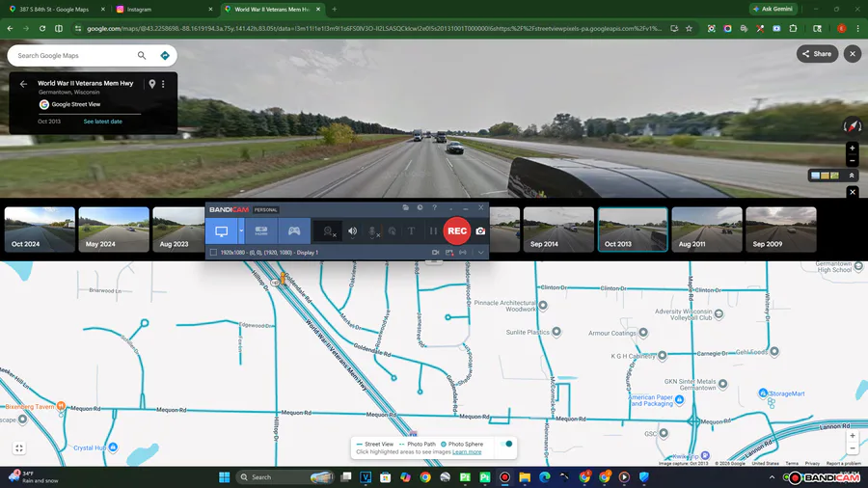Expand Bandicam screen mode dropdown arrow
Viewport: 868px width, 488px height.
(241, 231)
